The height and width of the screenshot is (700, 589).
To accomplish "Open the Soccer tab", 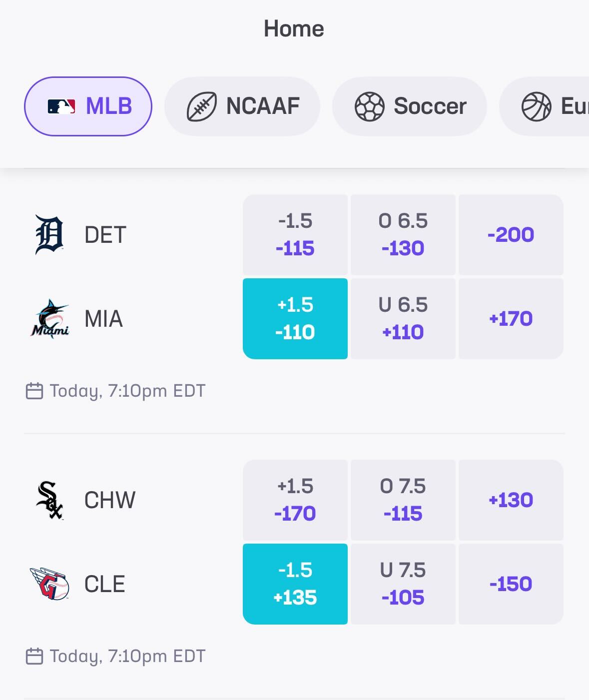I will tap(410, 106).
